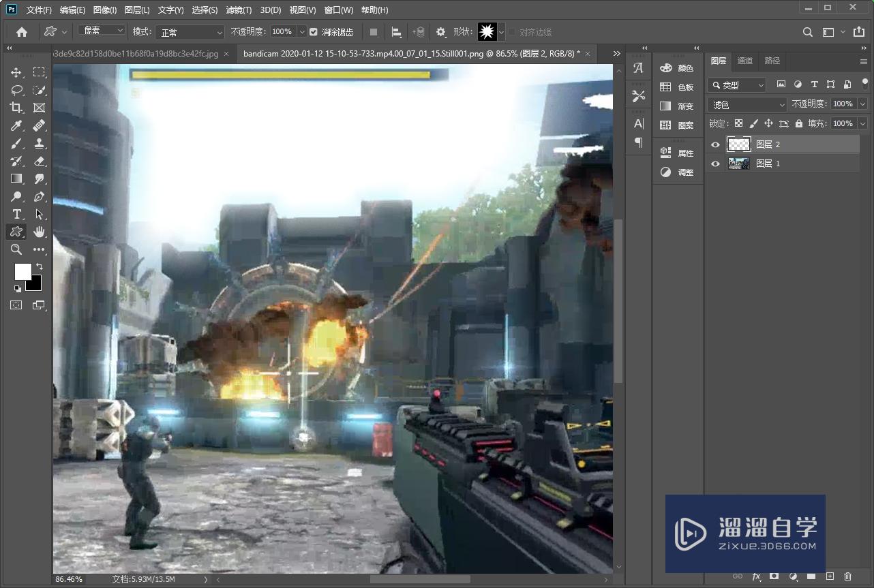Select the Crop tool
The width and height of the screenshot is (874, 588).
(x=16, y=108)
